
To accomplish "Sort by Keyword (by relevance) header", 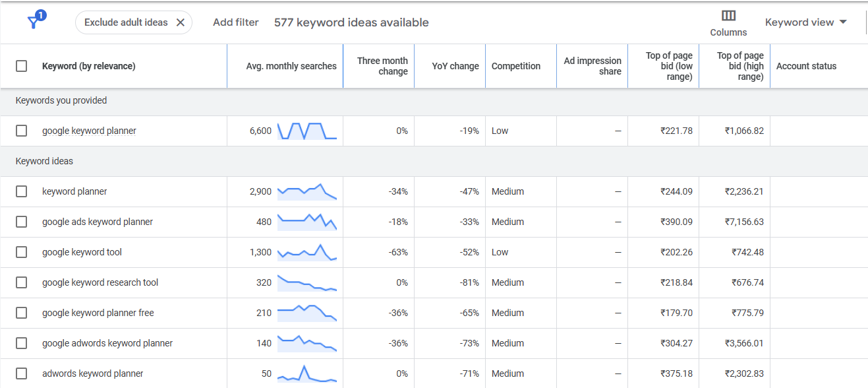I will click(x=88, y=66).
